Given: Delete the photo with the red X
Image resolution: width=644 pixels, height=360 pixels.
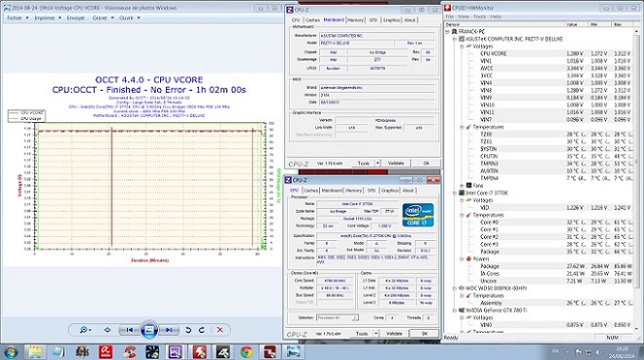Looking at the screenshot, I should tap(221, 330).
